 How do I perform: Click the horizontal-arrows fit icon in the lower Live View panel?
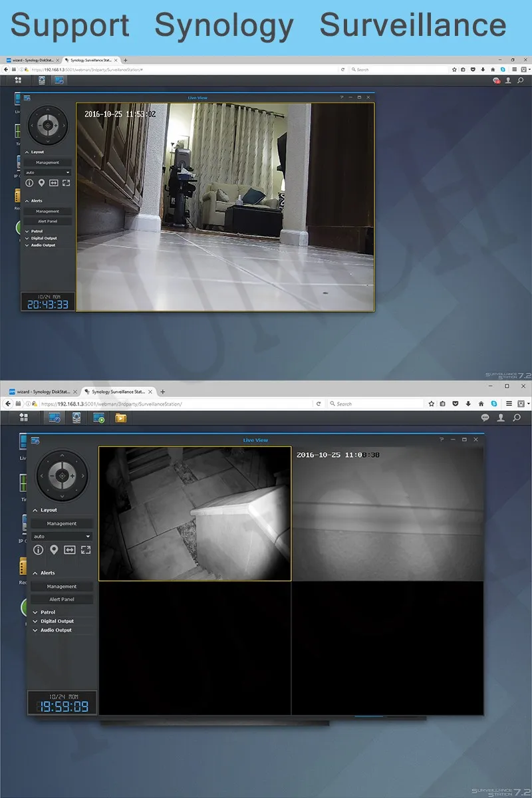point(70,550)
